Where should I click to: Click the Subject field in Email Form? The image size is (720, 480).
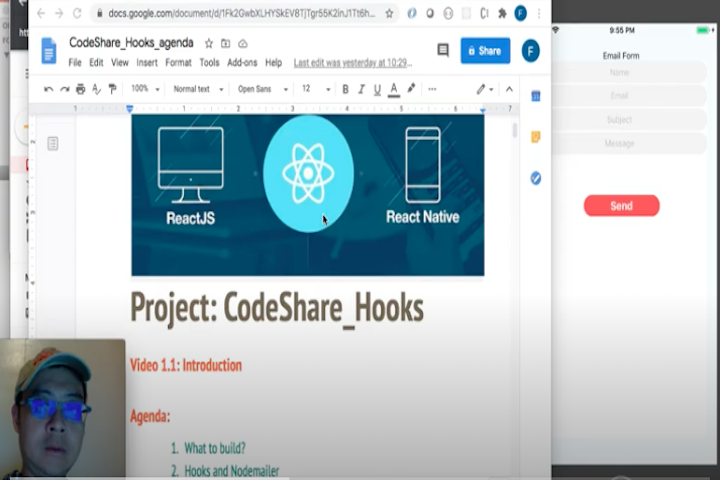click(x=629, y=120)
